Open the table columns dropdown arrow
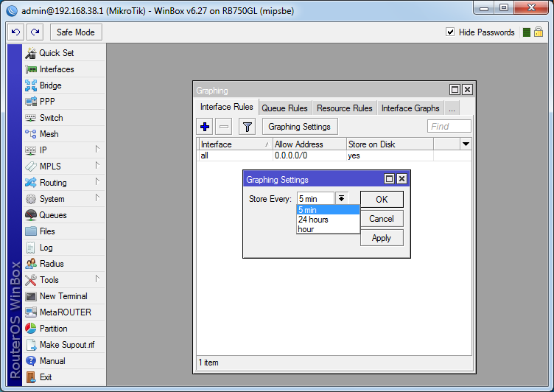554x392 pixels. click(x=466, y=144)
